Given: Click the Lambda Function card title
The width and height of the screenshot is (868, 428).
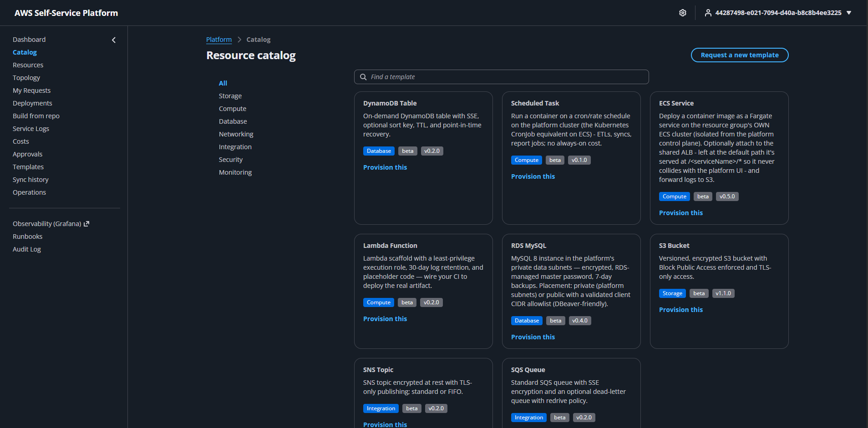Looking at the screenshot, I should 390,246.
